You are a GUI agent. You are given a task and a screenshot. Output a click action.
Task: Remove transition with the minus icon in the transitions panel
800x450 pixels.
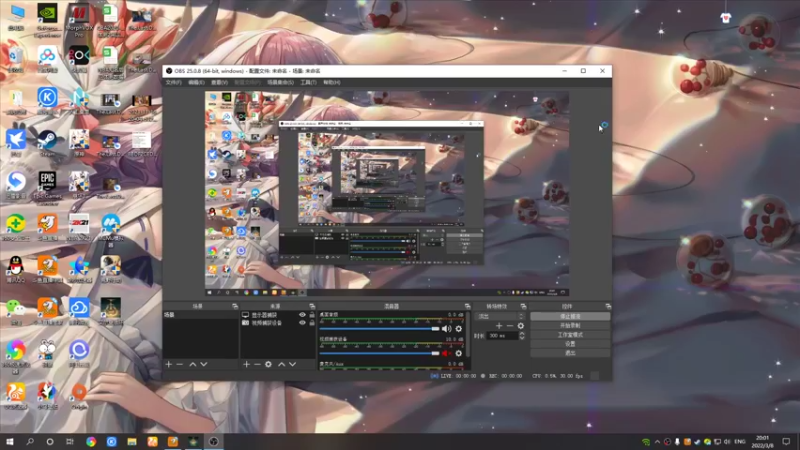coord(510,326)
